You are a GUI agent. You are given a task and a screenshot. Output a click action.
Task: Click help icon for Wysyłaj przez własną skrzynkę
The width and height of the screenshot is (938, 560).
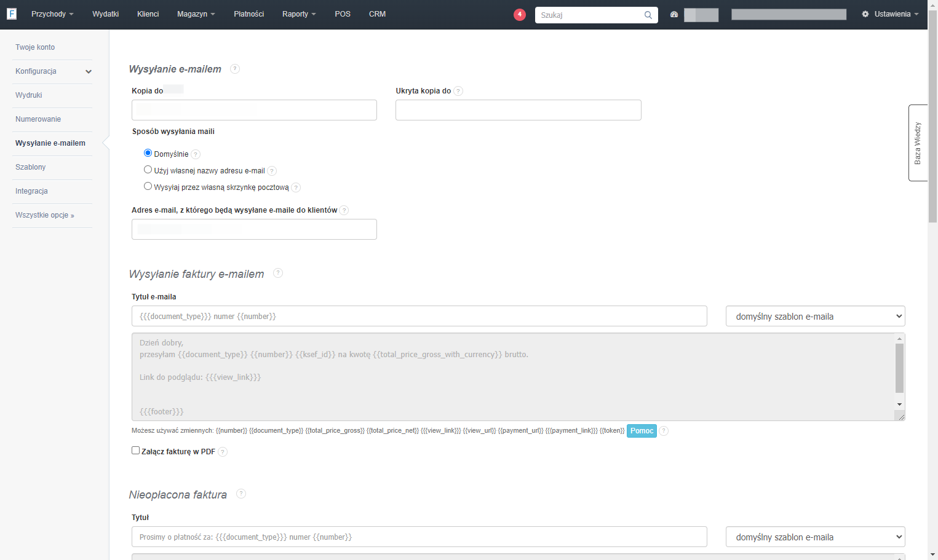[x=296, y=187]
